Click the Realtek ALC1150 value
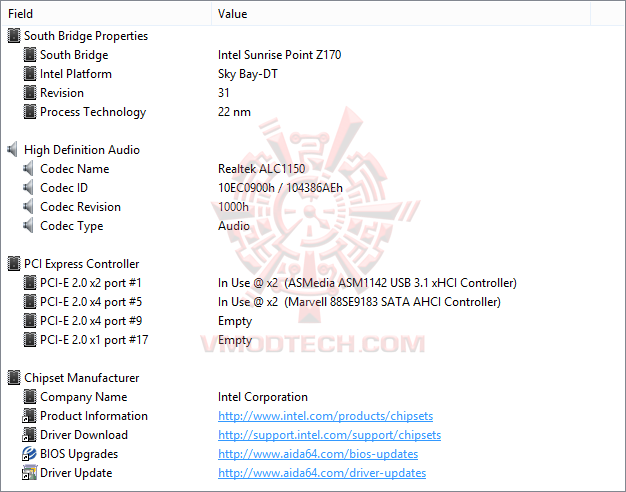Viewport: 626px width, 492px height. 261,169
